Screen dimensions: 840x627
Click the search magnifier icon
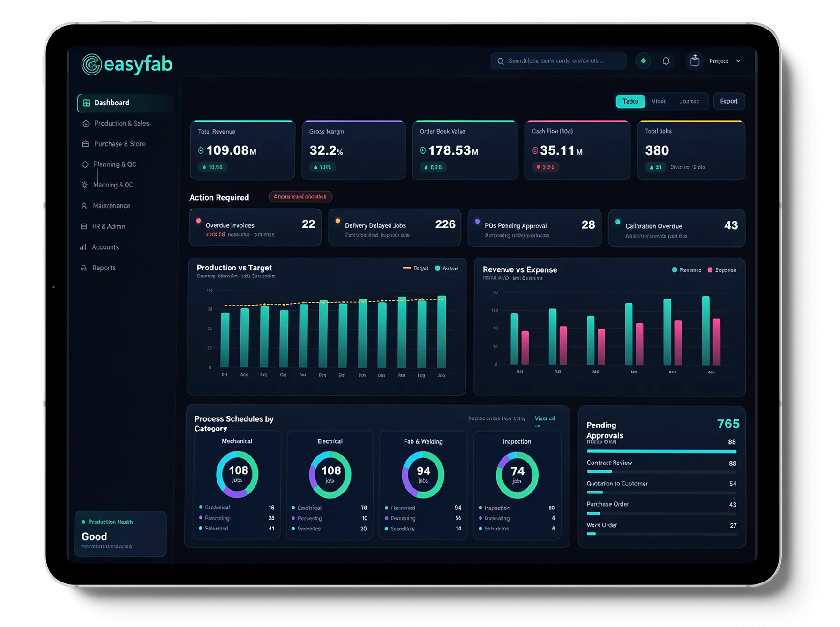point(501,61)
